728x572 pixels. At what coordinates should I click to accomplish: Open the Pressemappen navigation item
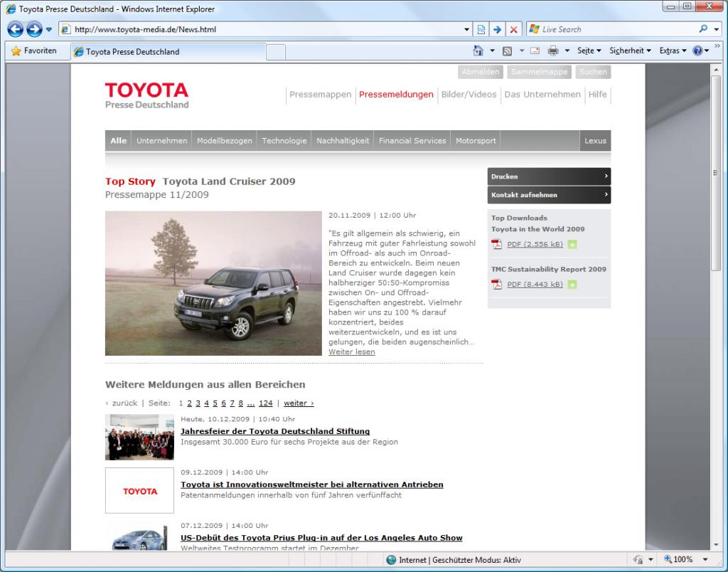point(321,95)
